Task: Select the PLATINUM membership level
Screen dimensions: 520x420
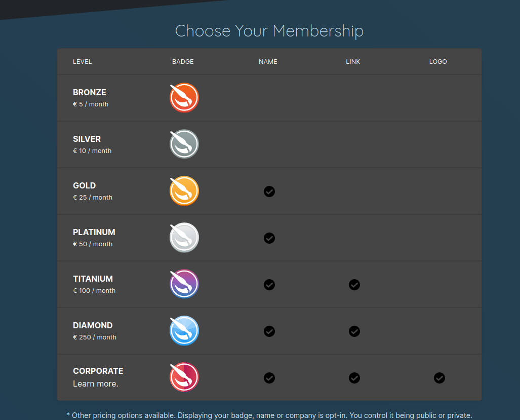Action: (94, 232)
